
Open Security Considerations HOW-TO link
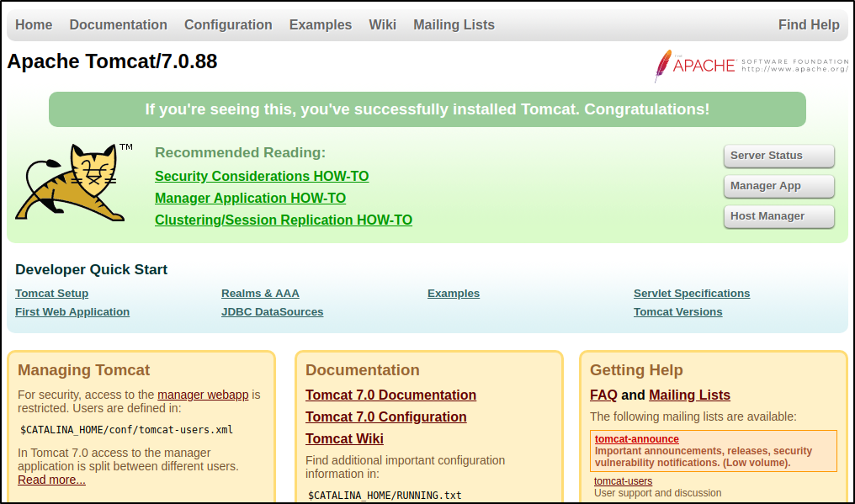(262, 177)
